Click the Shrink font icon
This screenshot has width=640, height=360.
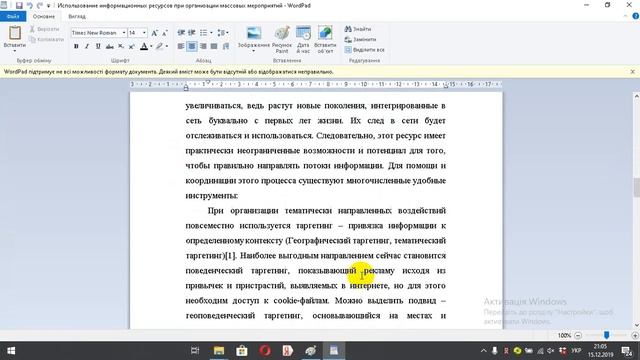click(164, 33)
